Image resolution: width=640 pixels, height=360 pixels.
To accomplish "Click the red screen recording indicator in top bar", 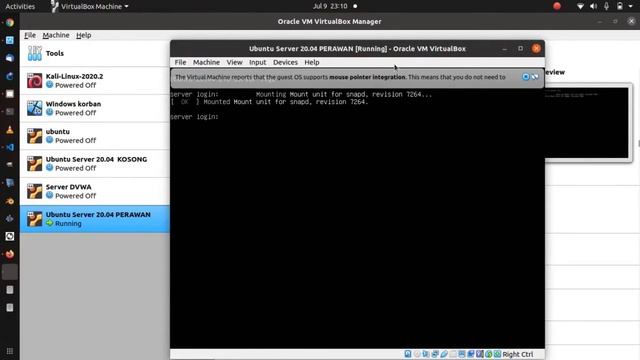I will point(557,6).
